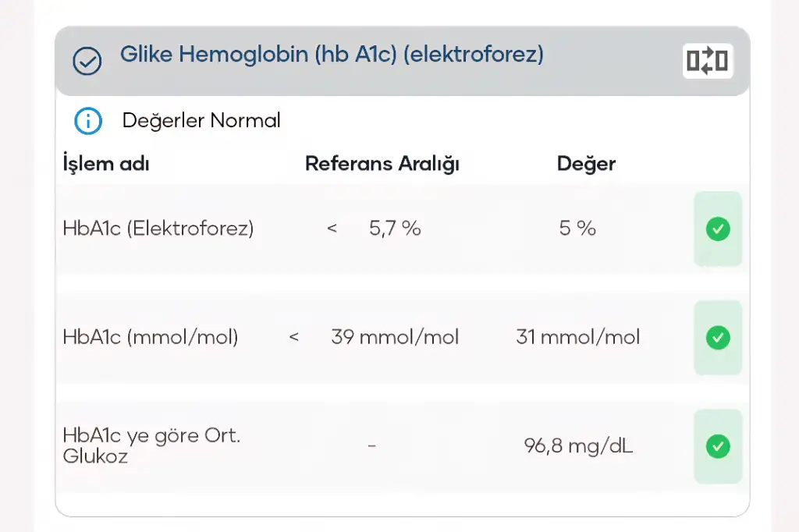Click the circled checkmark beside Glike Hemoglobin
Viewport: 799px width, 532px height.
coord(87,61)
